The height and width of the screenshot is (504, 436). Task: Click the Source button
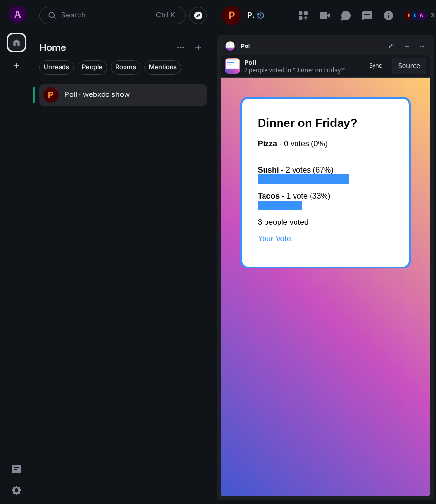tap(409, 66)
